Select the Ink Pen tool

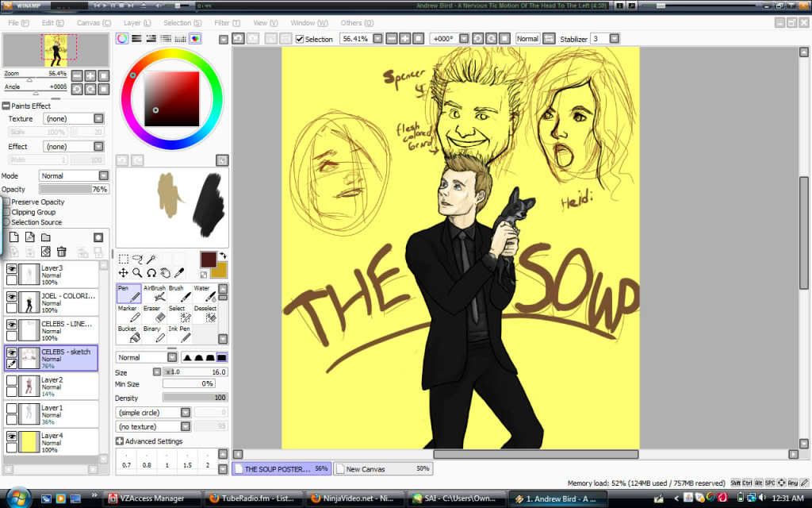179,334
